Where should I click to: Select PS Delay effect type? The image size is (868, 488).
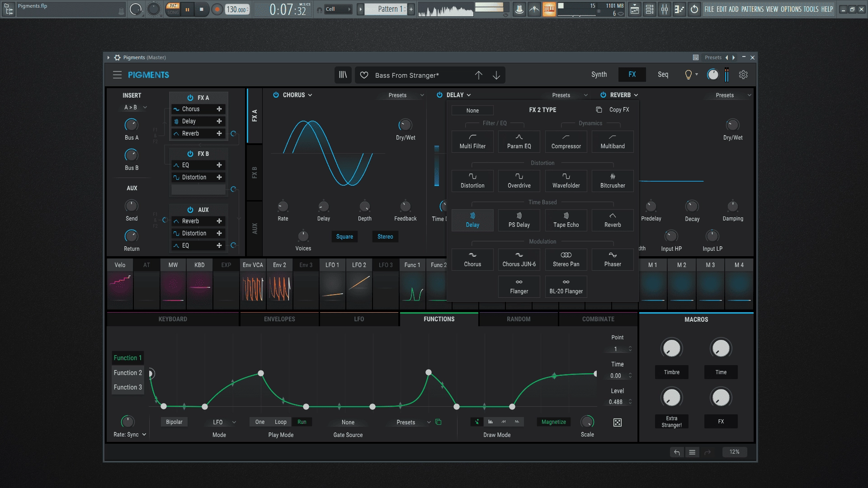(519, 220)
